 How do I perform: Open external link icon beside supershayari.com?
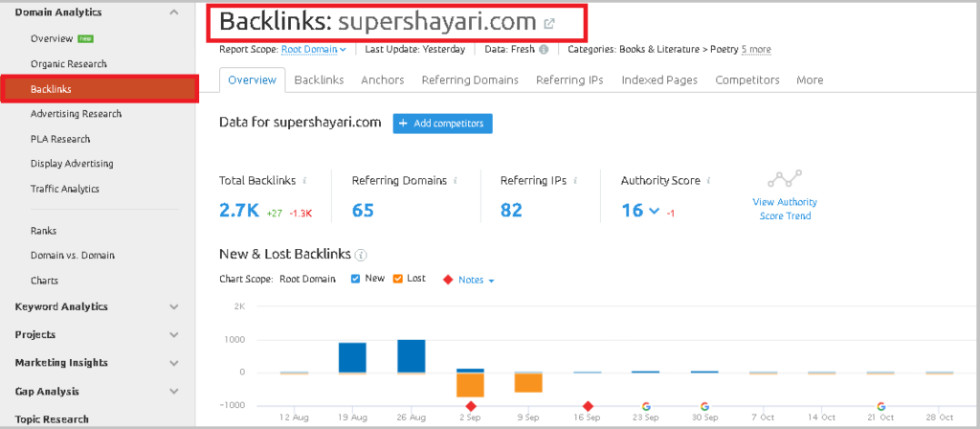click(549, 24)
